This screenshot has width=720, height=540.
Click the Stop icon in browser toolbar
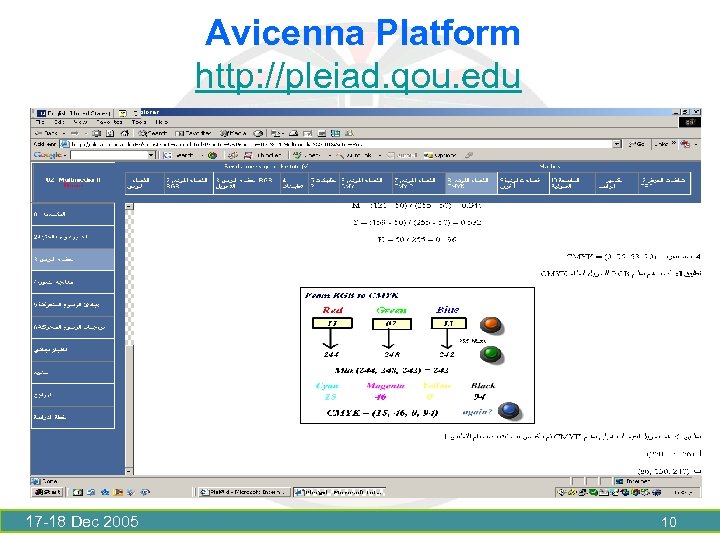pyautogui.click(x=96, y=133)
